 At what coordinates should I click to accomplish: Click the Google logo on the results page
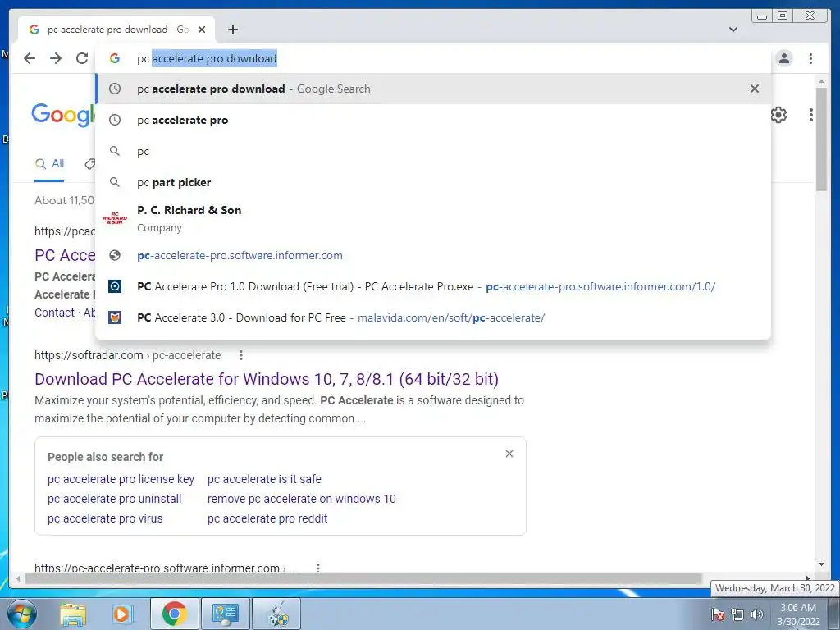click(x=62, y=114)
